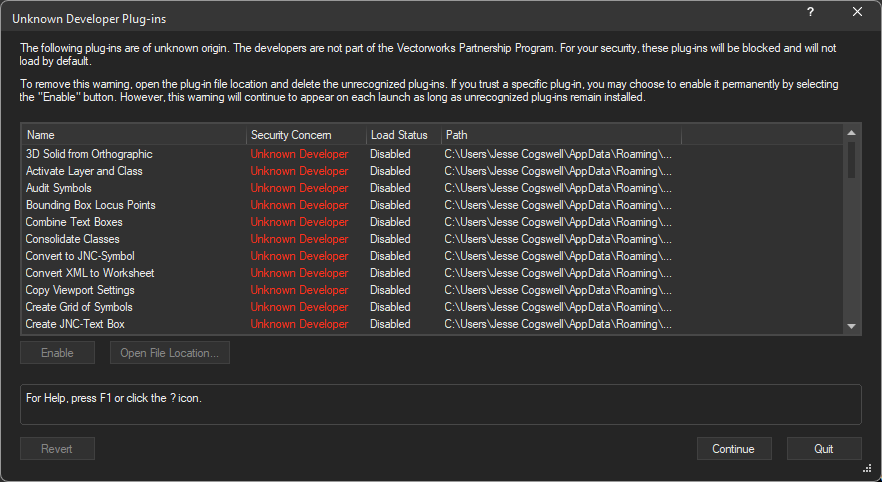Click the help question mark icon
The height and width of the screenshot is (482, 882).
[810, 12]
